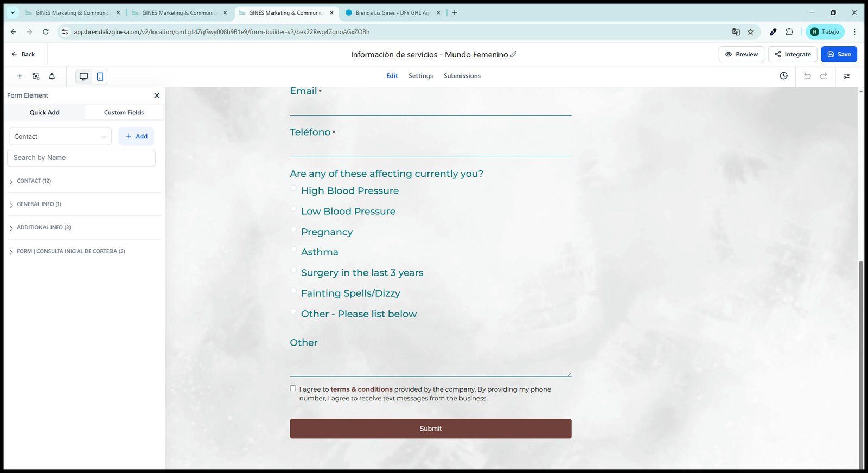Click pencil icon to rename form
The height and width of the screenshot is (473, 868).
(513, 54)
